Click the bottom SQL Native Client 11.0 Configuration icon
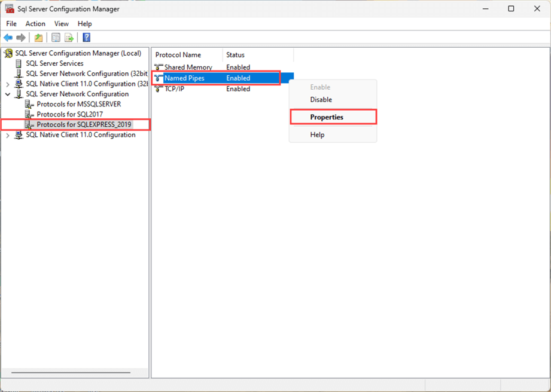The height and width of the screenshot is (392, 551). [19, 135]
